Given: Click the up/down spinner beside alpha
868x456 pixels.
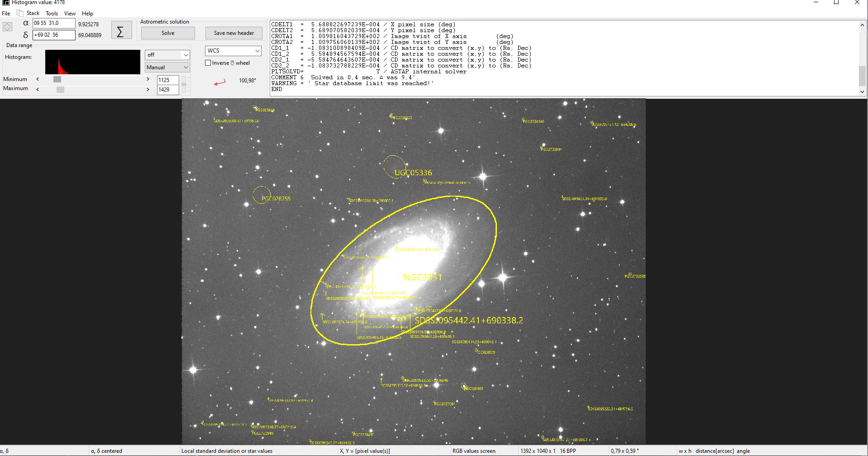Looking at the screenshot, I should point(7,27).
